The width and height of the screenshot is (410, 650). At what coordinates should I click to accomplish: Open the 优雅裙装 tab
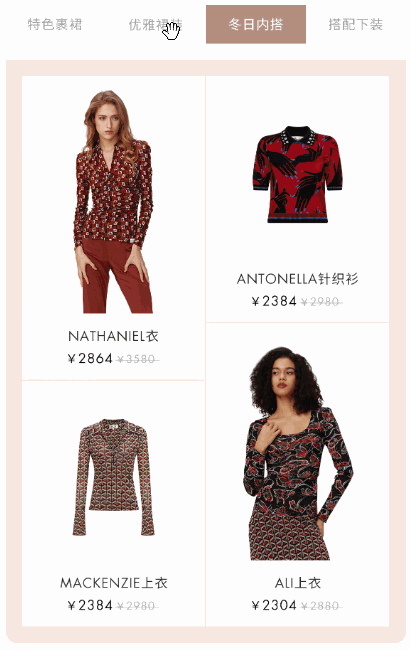tap(155, 24)
